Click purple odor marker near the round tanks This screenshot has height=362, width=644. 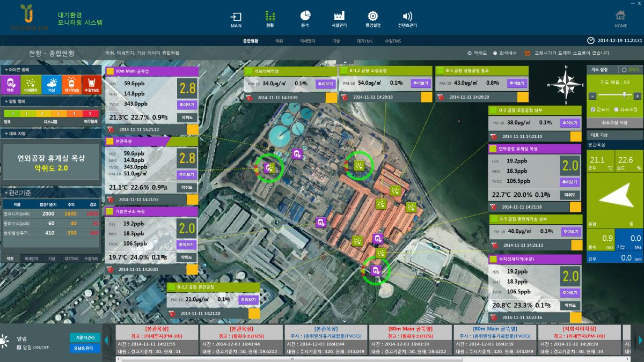coord(297,154)
